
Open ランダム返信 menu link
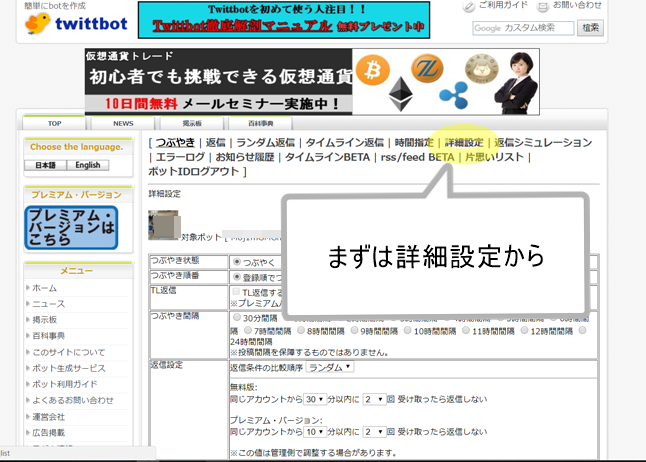coord(265,143)
